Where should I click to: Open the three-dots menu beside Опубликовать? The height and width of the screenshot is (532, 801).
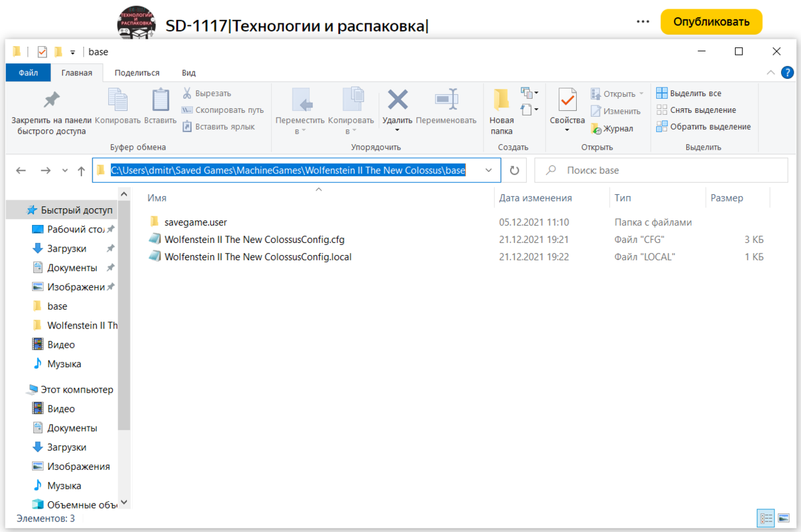(643, 22)
